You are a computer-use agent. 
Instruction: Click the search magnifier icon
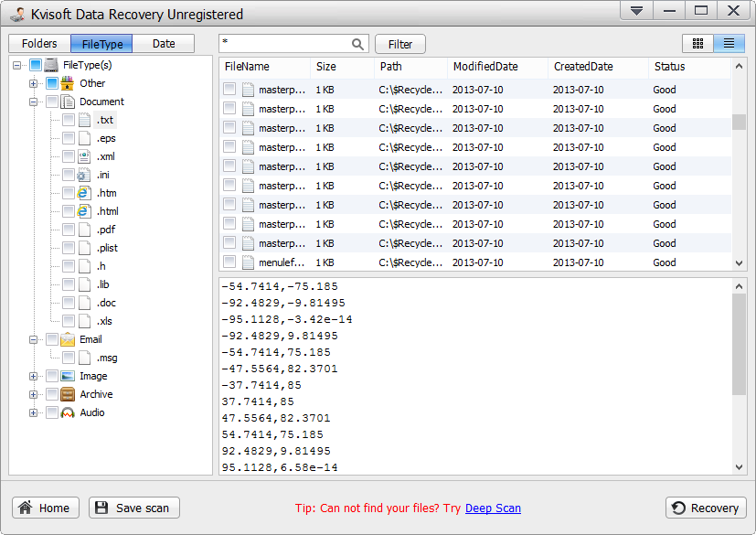pos(357,45)
